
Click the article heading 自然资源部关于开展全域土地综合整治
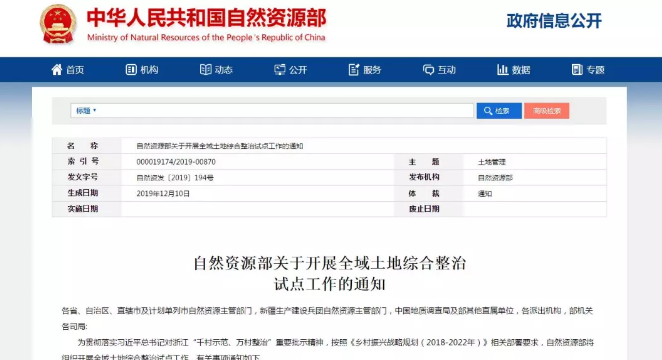330,263
